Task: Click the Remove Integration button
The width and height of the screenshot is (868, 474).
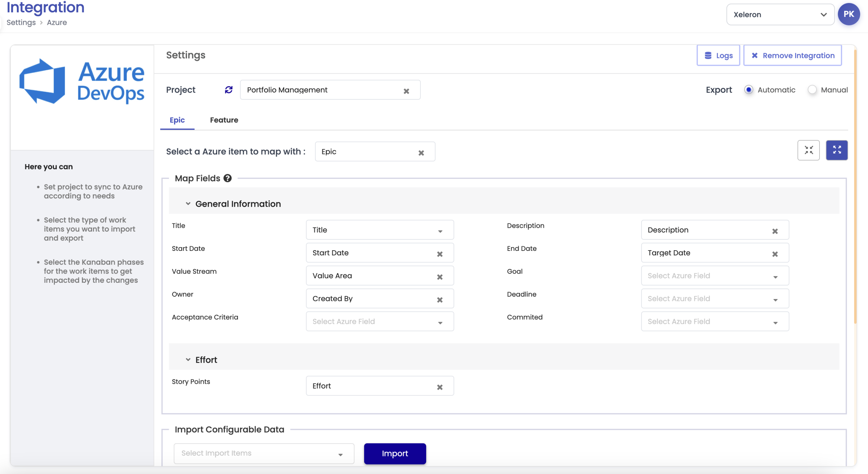Action: (x=792, y=55)
